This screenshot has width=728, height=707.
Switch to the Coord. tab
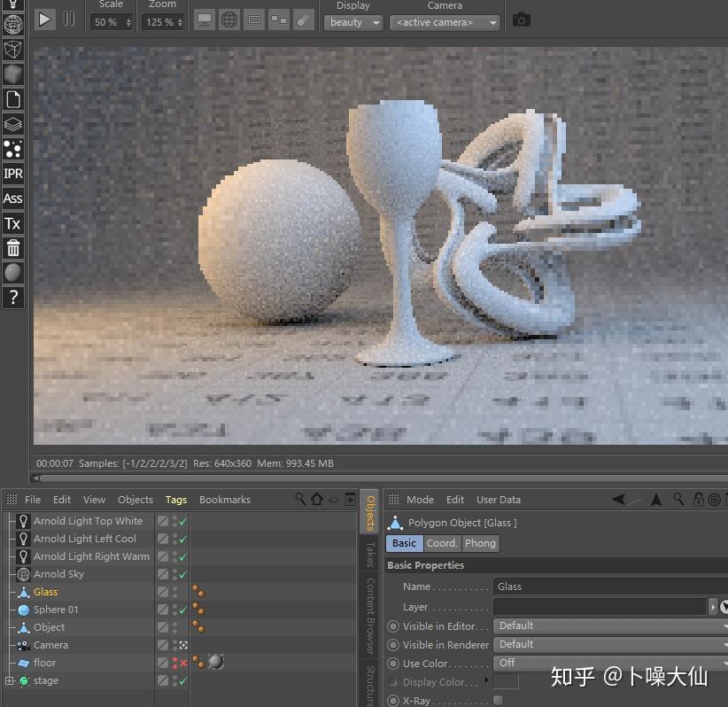click(x=442, y=543)
